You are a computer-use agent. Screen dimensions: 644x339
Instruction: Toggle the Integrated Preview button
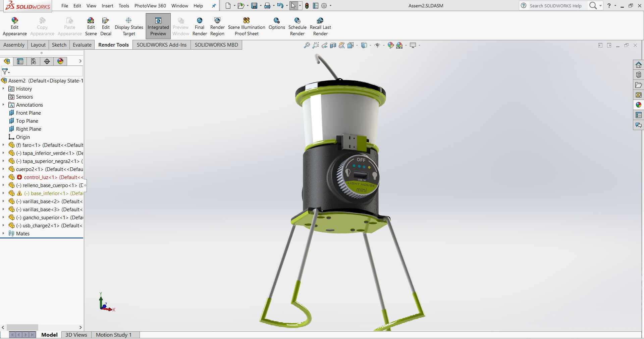click(158, 26)
